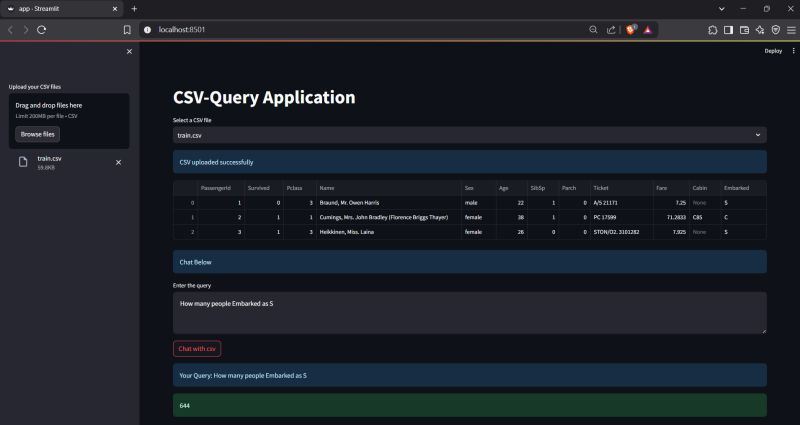Click the Brave Shields lion icon

point(631,30)
